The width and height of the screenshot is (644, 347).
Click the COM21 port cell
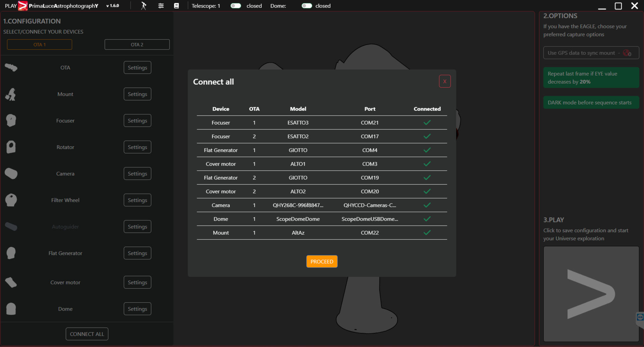pos(370,122)
